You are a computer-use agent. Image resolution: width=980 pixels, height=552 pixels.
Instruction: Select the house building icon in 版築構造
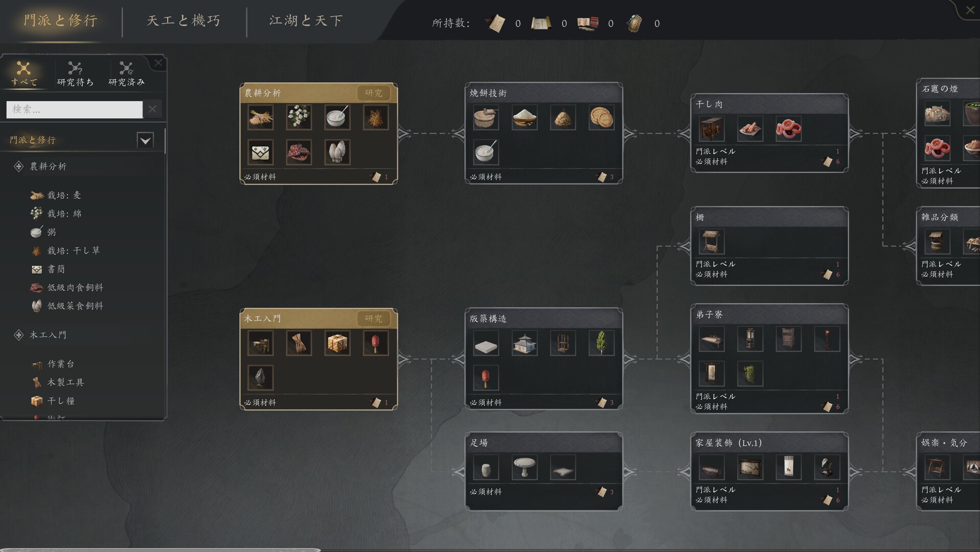pos(525,343)
